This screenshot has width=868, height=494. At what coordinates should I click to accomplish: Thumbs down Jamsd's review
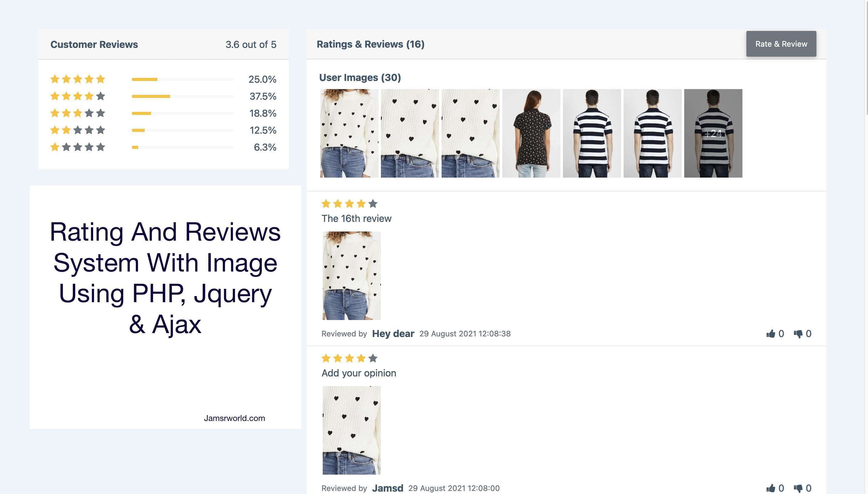798,488
